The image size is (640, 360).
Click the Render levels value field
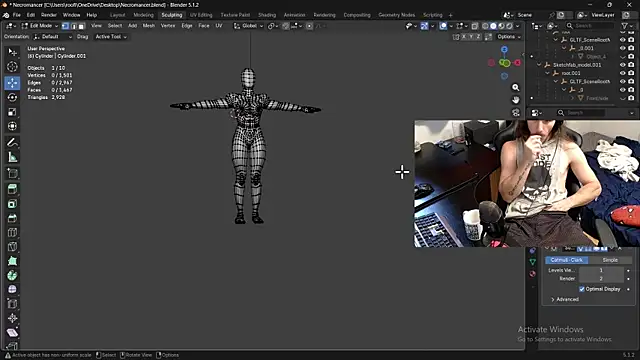click(x=601, y=278)
